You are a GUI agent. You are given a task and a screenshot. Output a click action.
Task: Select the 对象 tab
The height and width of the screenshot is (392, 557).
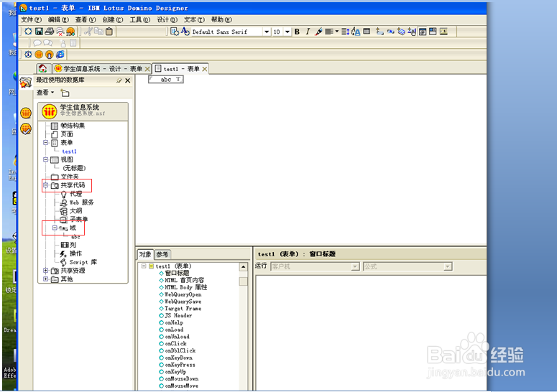tap(145, 254)
